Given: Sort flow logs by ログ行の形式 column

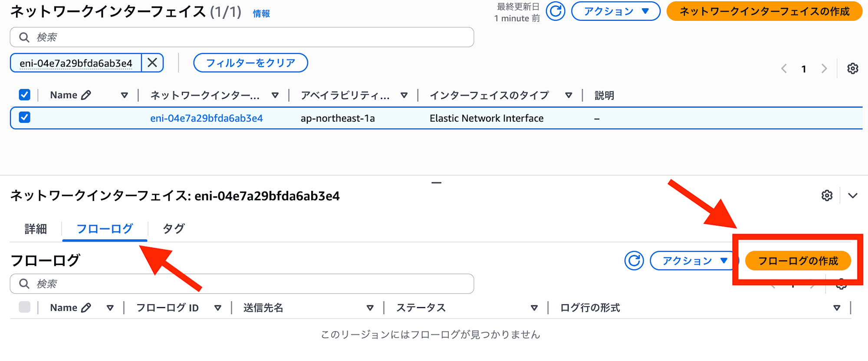Looking at the screenshot, I should tap(836, 308).
